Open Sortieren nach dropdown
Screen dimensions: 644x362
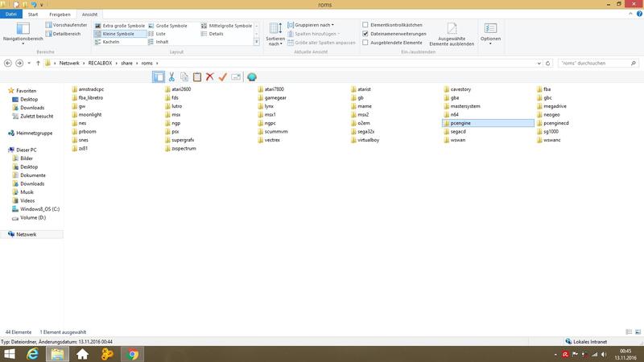pyautogui.click(x=275, y=34)
